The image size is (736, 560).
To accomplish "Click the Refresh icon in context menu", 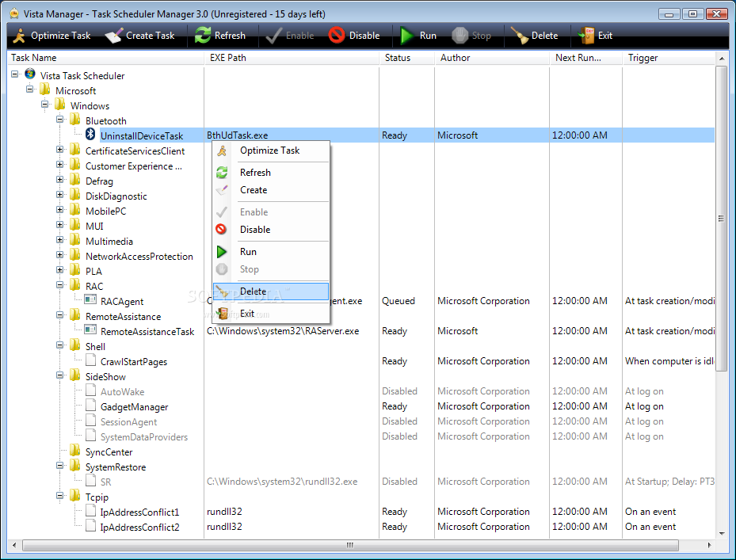I will click(222, 172).
